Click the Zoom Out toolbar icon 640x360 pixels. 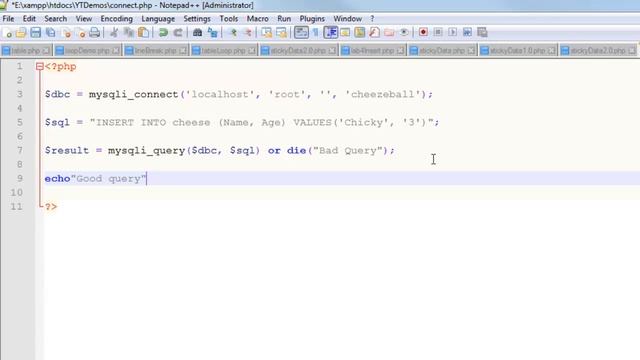[247, 33]
